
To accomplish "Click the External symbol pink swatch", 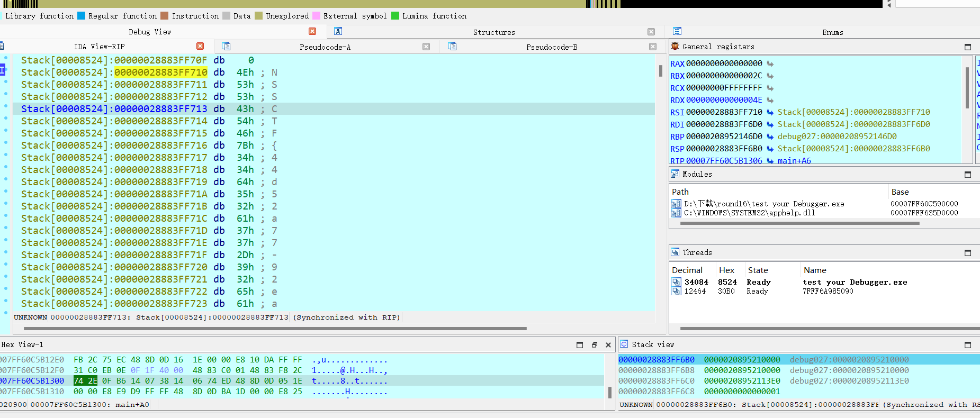I will 317,16.
